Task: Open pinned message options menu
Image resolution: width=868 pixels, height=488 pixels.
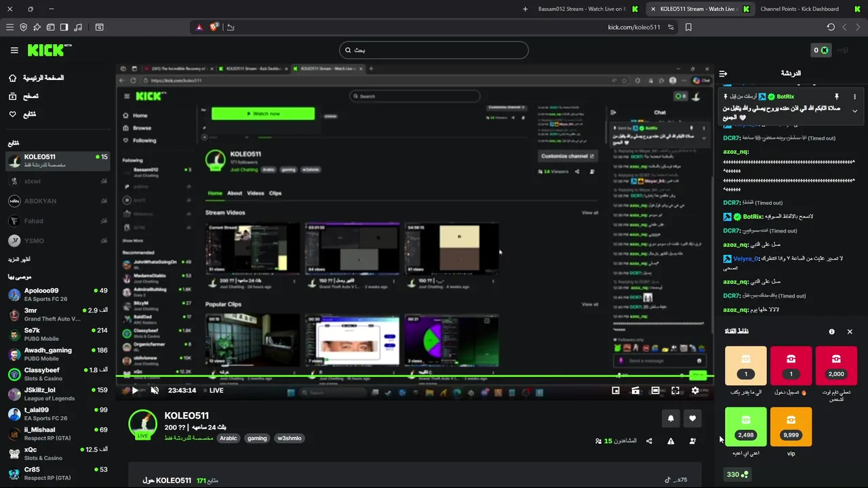Action: coord(854,97)
